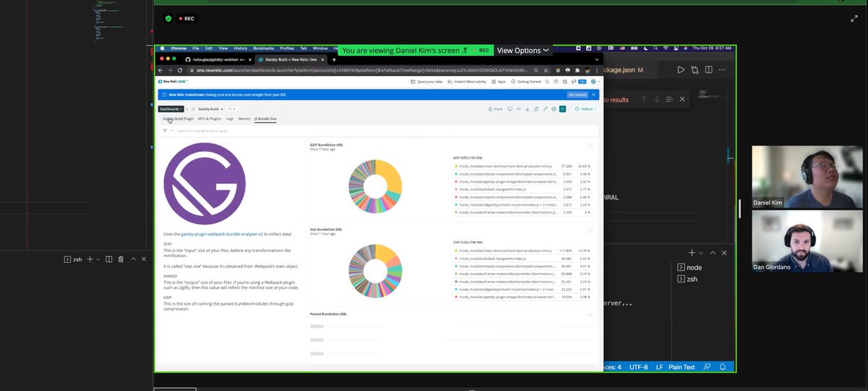The image size is (868, 391).
Task: Click the green add widget plus button
Action: tap(563, 109)
